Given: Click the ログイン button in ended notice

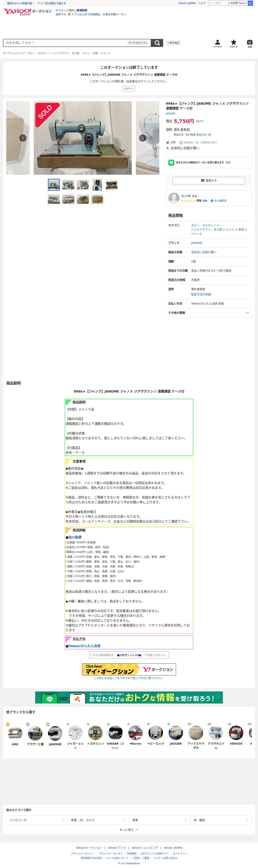Looking at the screenshot, I should [129, 89].
